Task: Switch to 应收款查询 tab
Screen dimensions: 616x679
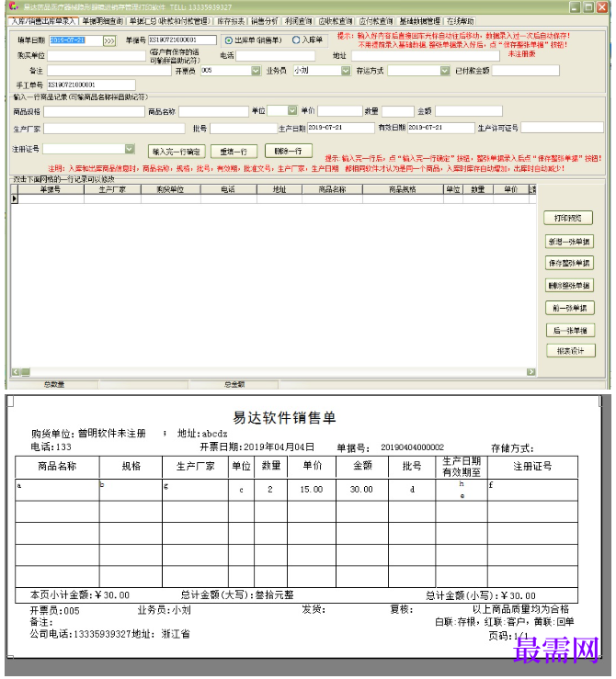Action: click(336, 21)
